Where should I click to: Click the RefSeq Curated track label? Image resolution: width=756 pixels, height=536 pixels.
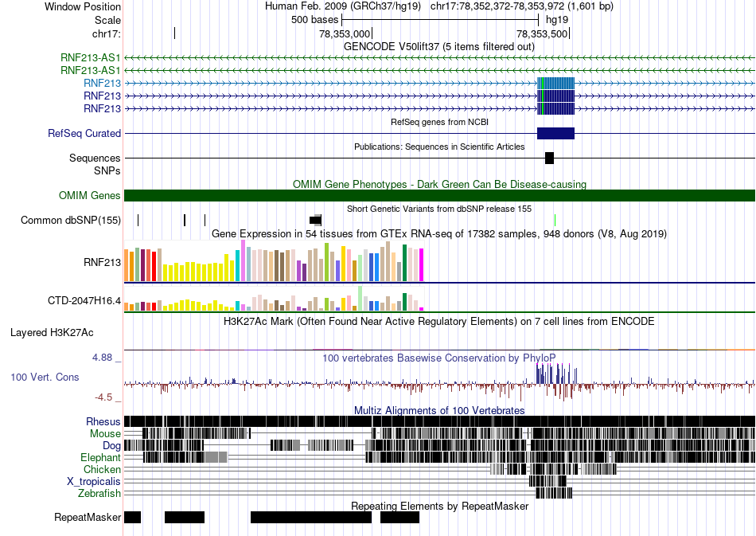pyautogui.click(x=84, y=133)
